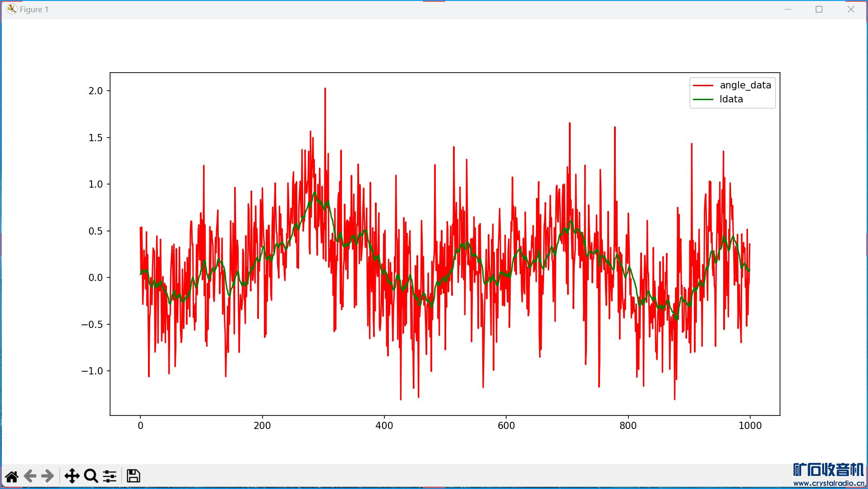
Task: Open Configure subplots sliders dialog
Action: click(x=110, y=476)
